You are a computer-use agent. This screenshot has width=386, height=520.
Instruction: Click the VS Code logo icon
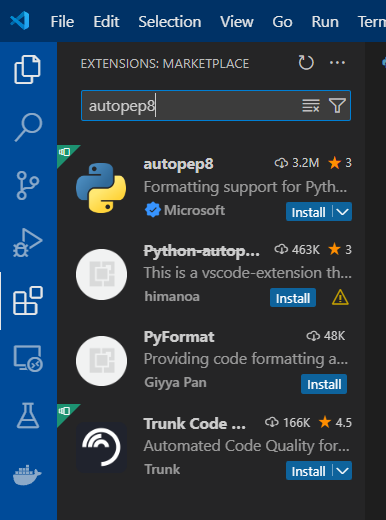click(x=20, y=21)
